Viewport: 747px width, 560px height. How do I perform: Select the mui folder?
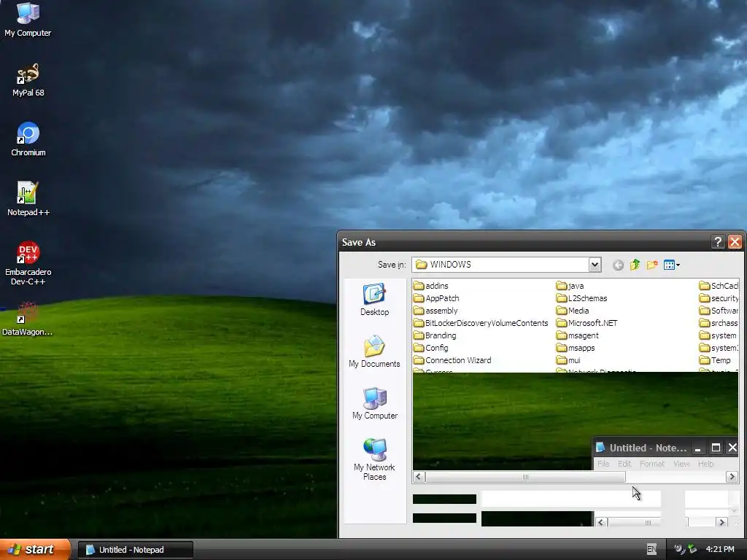pyautogui.click(x=568, y=360)
